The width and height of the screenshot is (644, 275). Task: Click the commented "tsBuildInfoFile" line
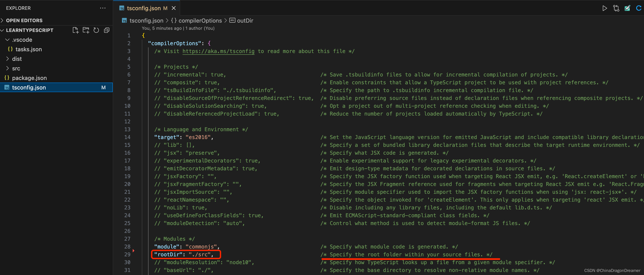point(215,90)
